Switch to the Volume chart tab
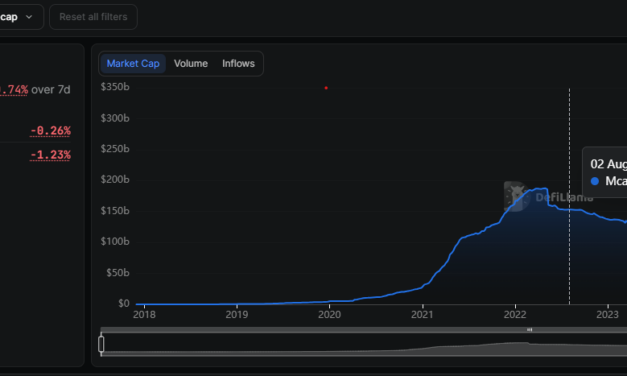The height and width of the screenshot is (376, 627). click(x=191, y=64)
